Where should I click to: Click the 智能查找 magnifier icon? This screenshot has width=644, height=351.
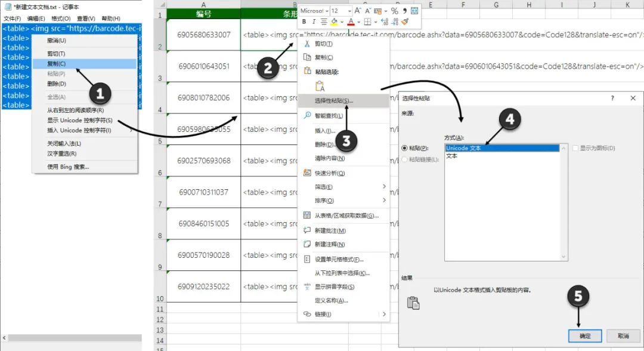point(307,115)
